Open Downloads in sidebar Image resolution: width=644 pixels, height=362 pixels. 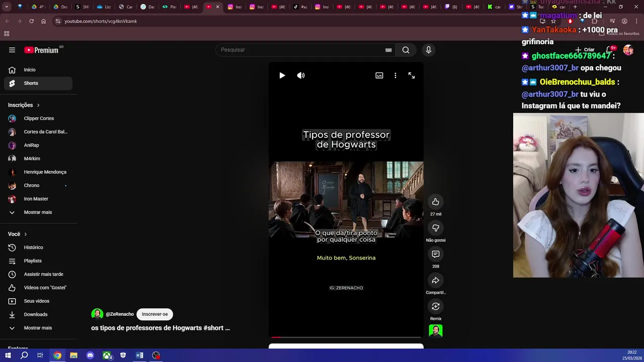(x=38, y=314)
